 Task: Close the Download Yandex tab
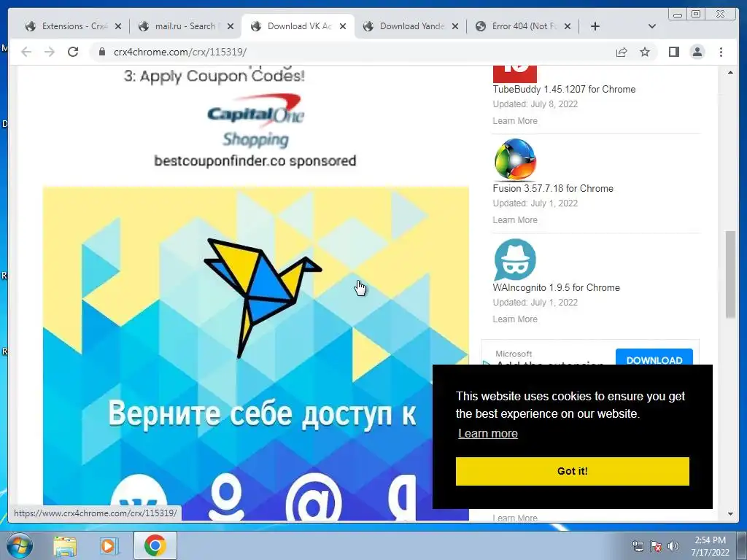tap(455, 27)
